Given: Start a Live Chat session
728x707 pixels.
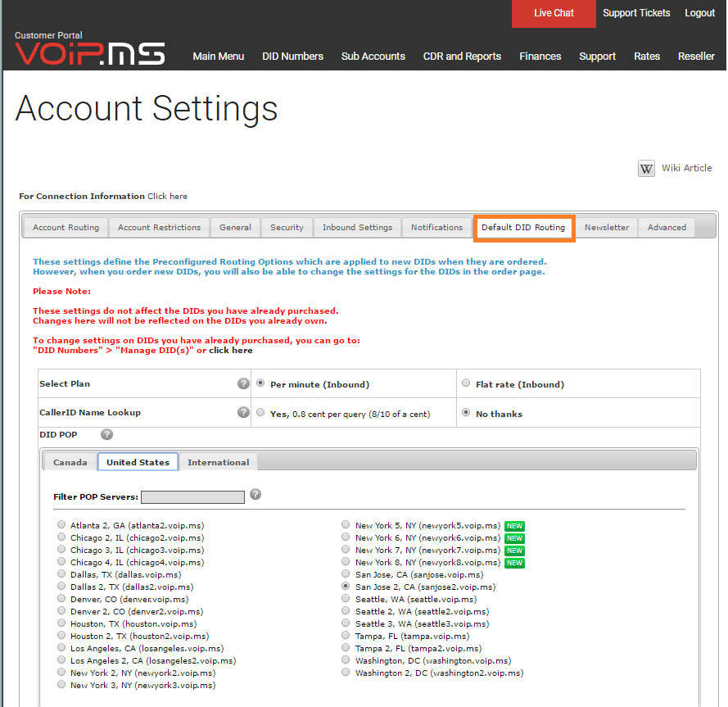Looking at the screenshot, I should [x=553, y=12].
